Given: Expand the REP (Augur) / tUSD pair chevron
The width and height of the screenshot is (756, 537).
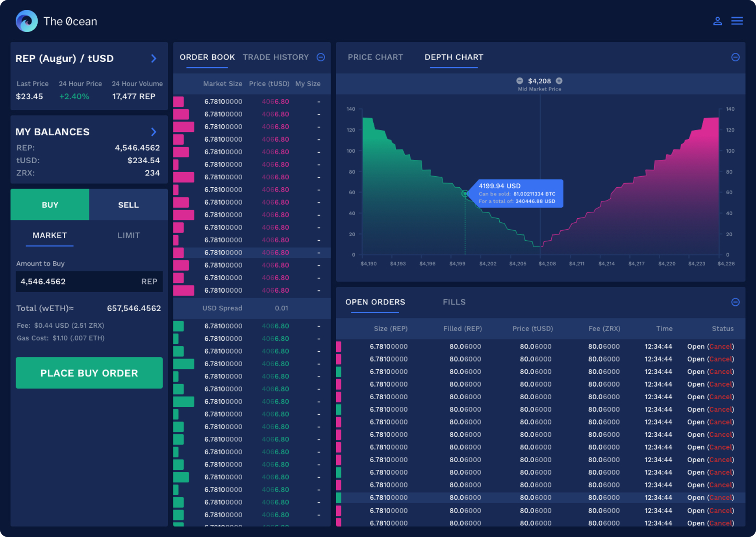Looking at the screenshot, I should tap(154, 59).
